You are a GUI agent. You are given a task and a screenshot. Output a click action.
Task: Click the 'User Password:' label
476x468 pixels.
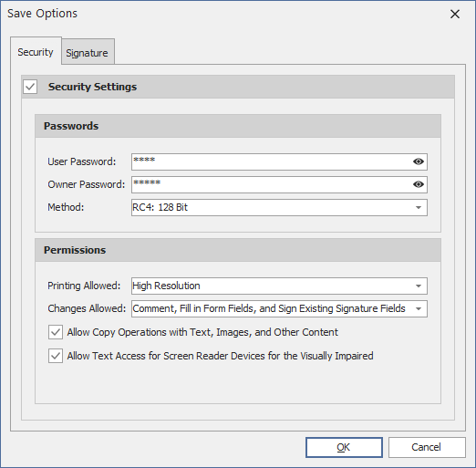pos(82,161)
